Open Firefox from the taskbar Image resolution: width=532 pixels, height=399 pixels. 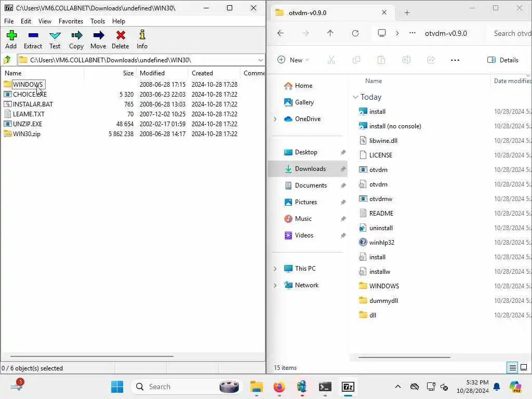279,387
